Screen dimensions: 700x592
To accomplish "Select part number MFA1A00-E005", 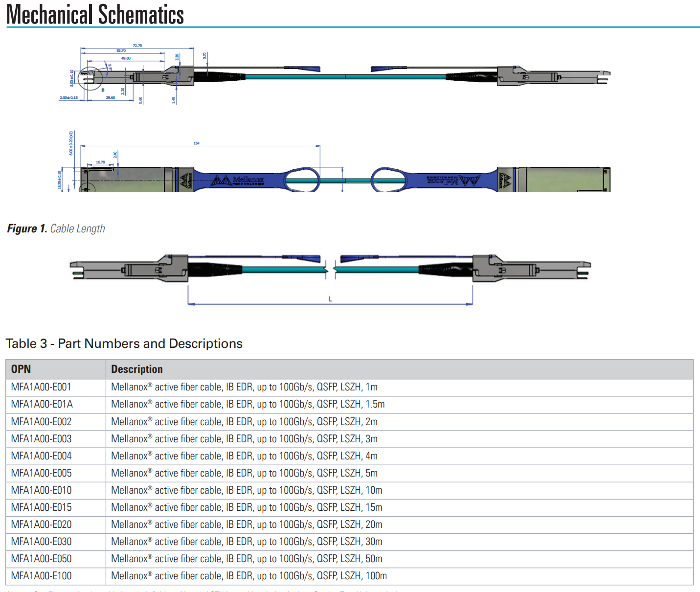I will coord(41,473).
